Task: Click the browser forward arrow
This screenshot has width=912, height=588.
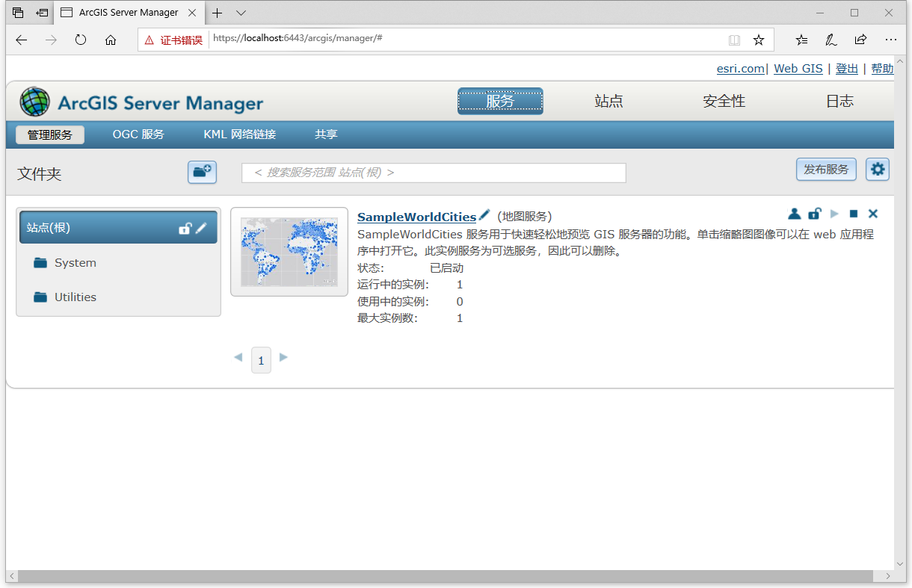Action: [x=51, y=40]
